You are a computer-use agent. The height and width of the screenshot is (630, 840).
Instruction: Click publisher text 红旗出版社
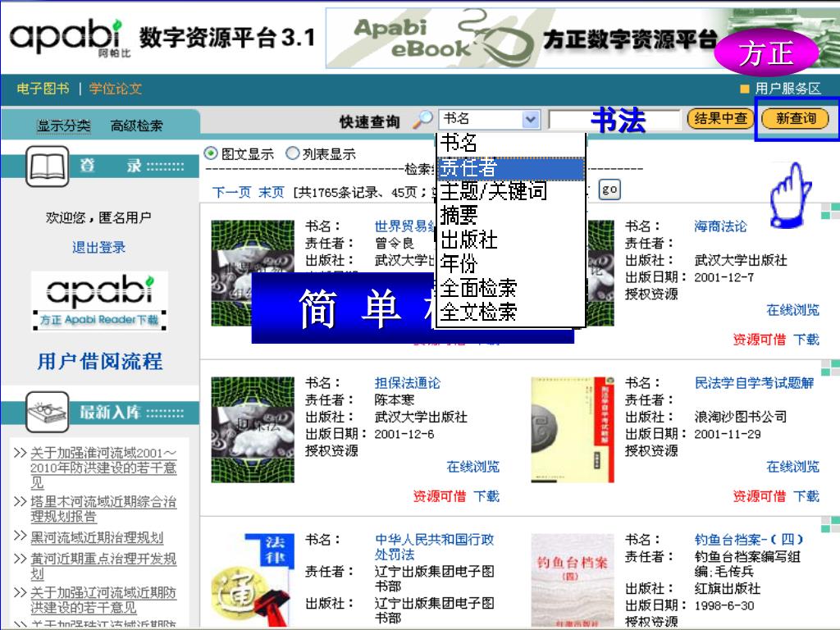point(727,589)
